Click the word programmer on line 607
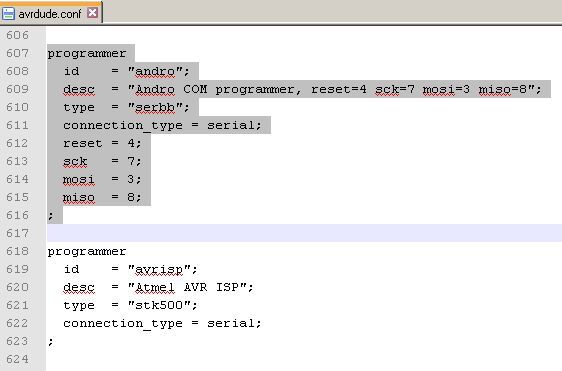This screenshot has height=371, width=562. (87, 54)
